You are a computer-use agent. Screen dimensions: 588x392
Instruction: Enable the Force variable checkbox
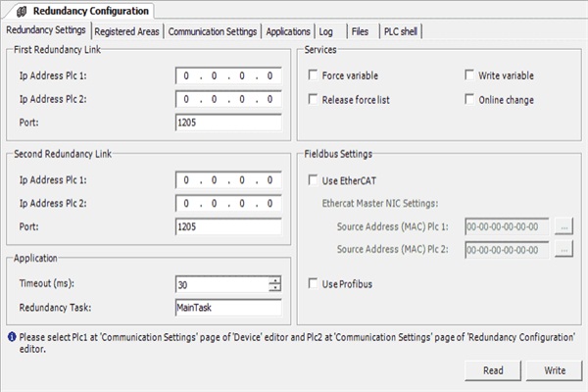(x=314, y=74)
